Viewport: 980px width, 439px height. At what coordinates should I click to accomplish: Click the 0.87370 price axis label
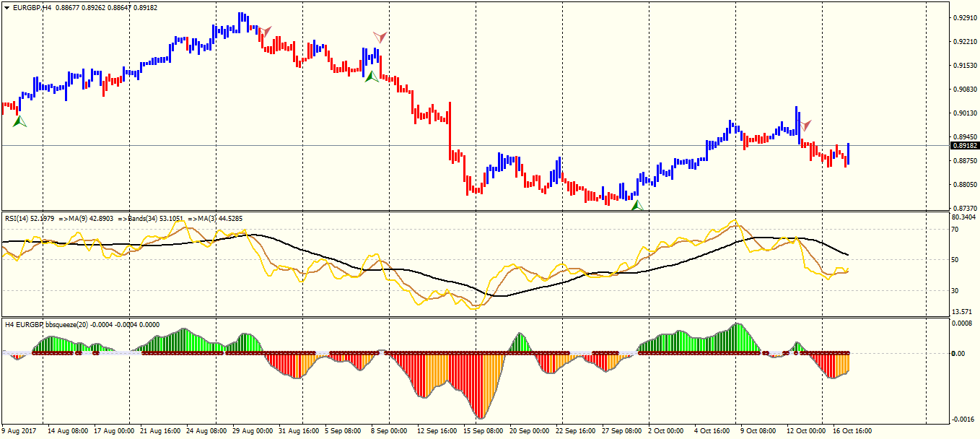[965, 208]
